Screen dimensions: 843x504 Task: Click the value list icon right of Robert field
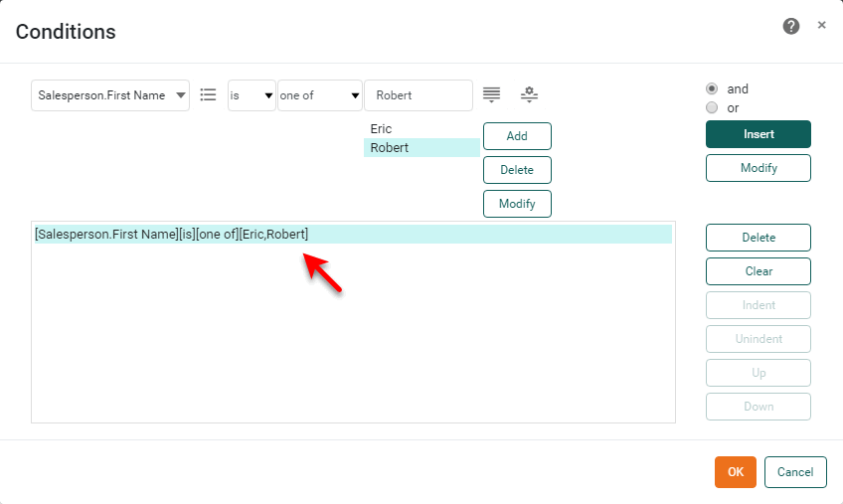pyautogui.click(x=491, y=95)
